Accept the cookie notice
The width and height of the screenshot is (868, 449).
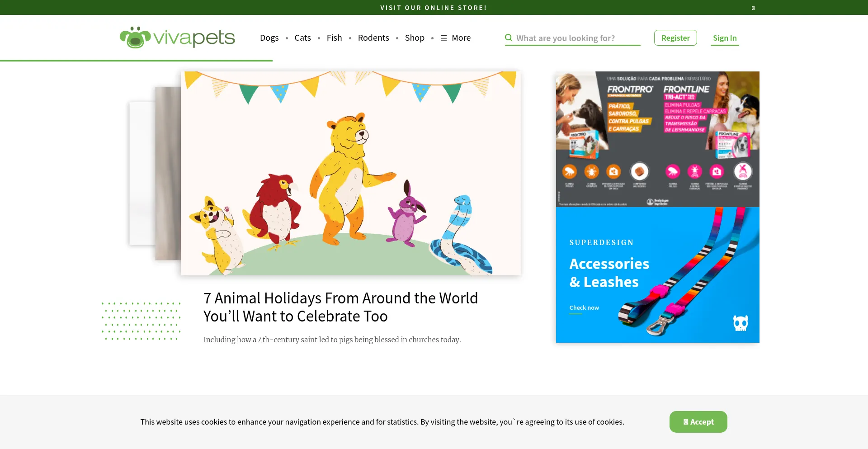[x=698, y=422]
